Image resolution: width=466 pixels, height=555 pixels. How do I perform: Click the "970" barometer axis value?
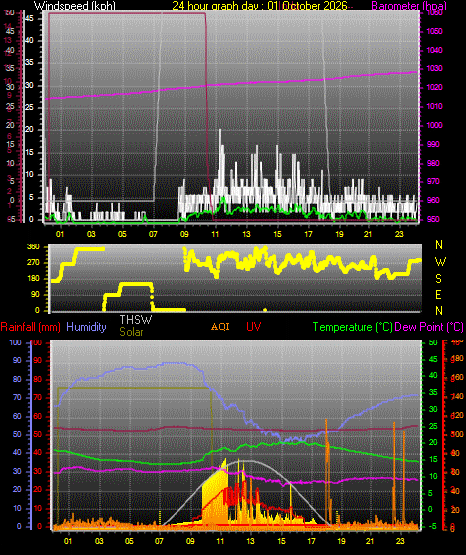[x=433, y=181]
